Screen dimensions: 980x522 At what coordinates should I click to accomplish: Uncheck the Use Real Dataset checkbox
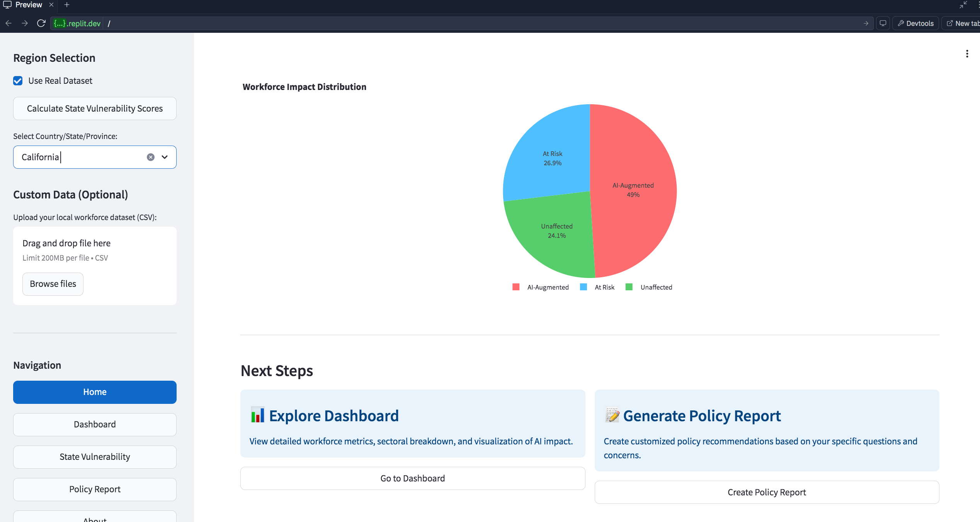click(18, 81)
